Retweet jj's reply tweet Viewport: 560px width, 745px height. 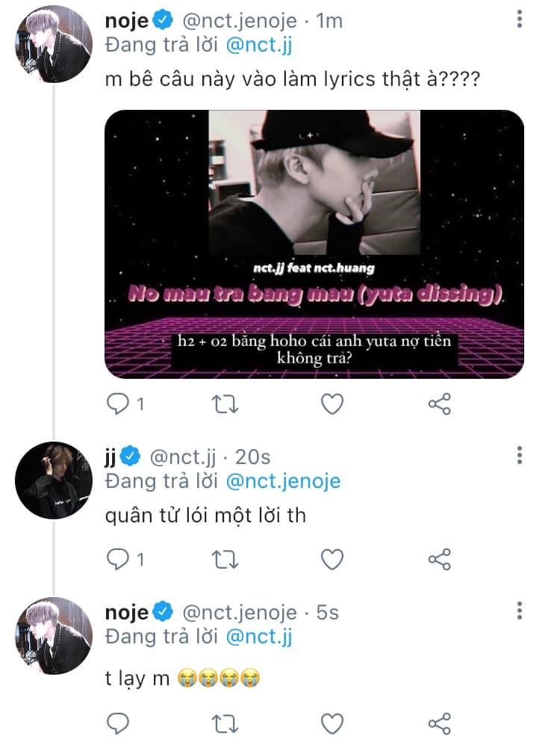[225, 559]
